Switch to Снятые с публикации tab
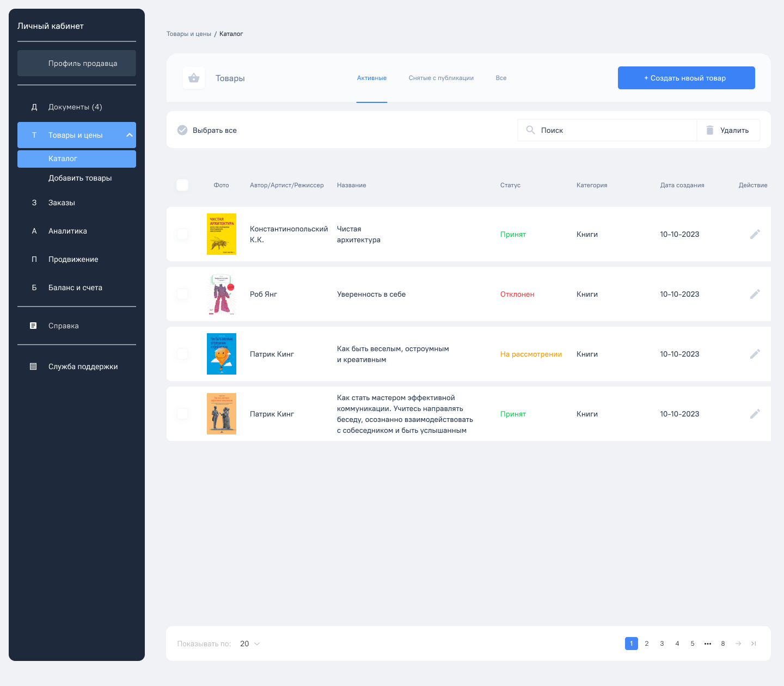784x686 pixels. pos(441,78)
